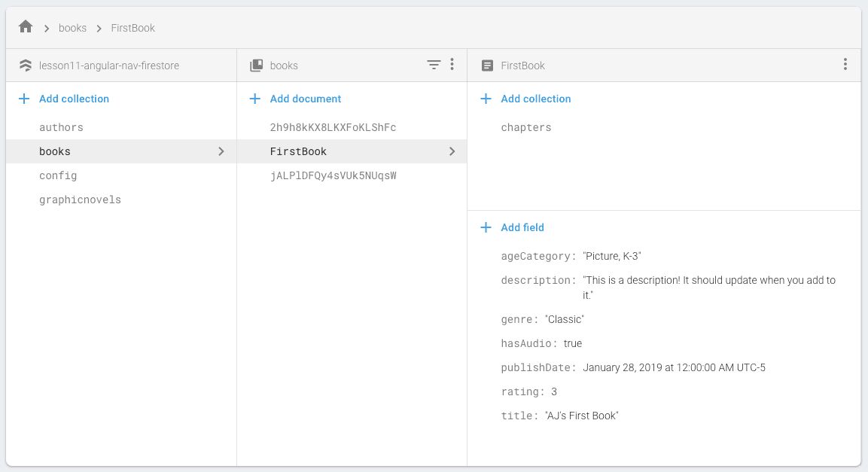The width and height of the screenshot is (868, 472).
Task: Open the books collection filter icon
Action: click(x=434, y=65)
